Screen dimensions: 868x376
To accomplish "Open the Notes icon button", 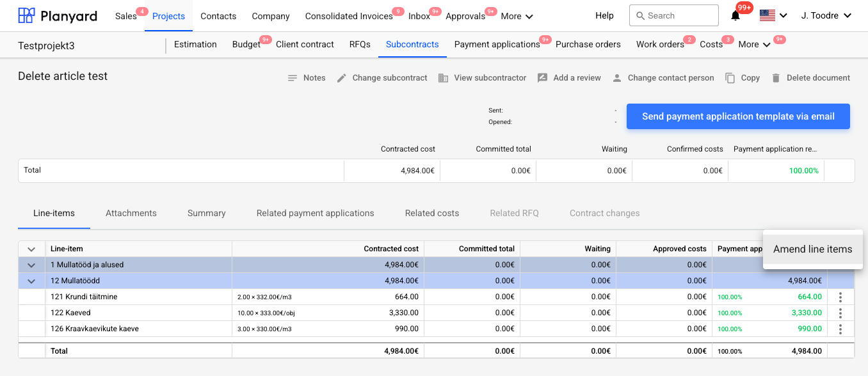I will 293,78.
